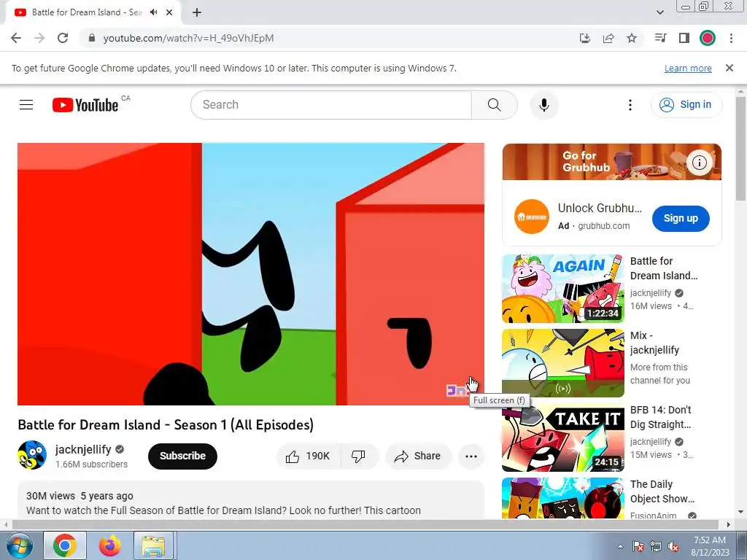Open Windows Explorer from taskbar

click(153, 545)
